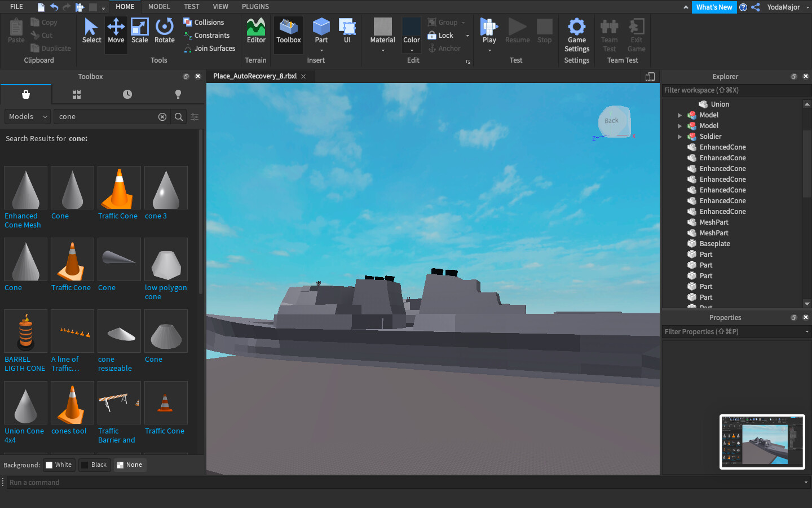Set toolbox background to None
Viewport: 812px width, 508px height.
129,465
